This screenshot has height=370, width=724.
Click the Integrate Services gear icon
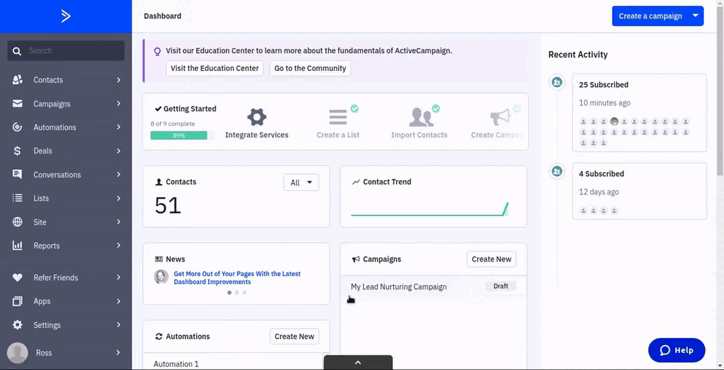pos(257,117)
